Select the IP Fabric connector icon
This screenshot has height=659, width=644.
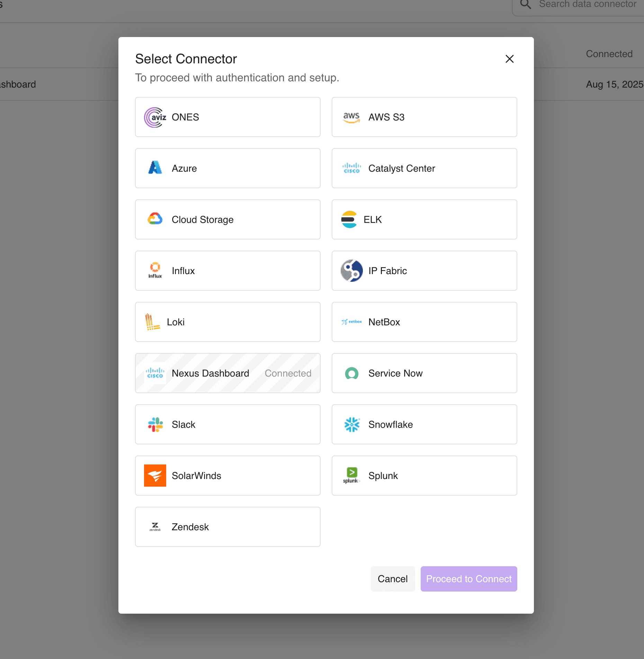(x=351, y=271)
